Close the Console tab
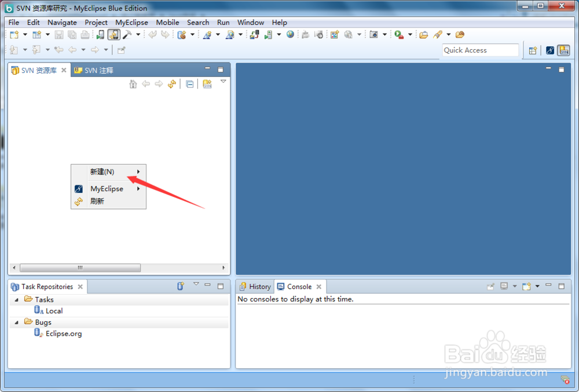The width and height of the screenshot is (579, 392). [318, 287]
